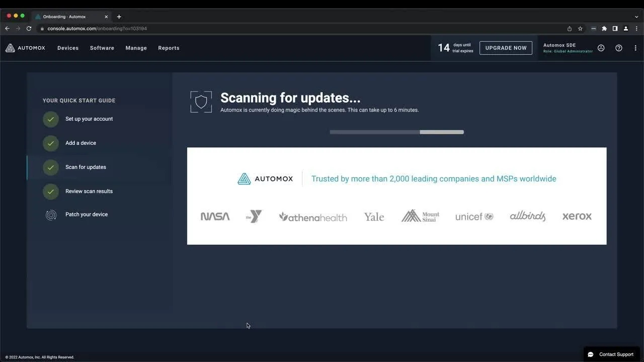Screen dimensions: 644x362
Task: Click the Mount Sinai logo
Action: (x=420, y=216)
